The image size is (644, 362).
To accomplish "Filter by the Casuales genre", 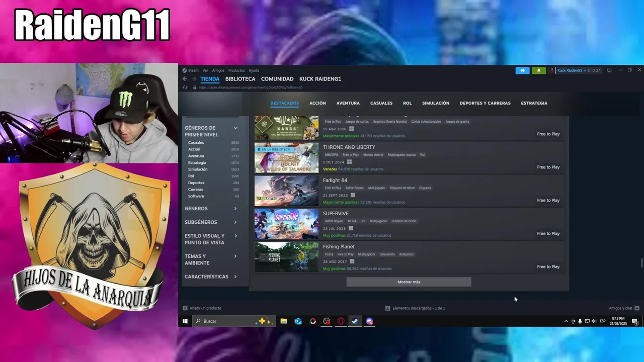I will (x=196, y=143).
